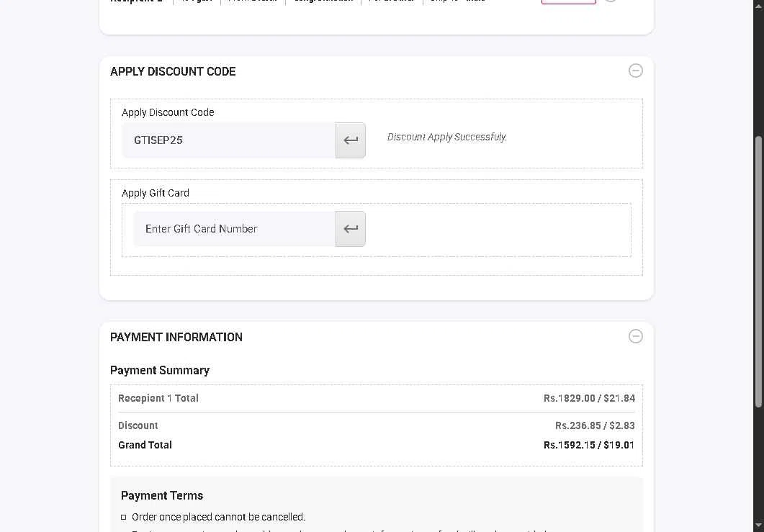Select the amount Rs.1829.00 / $21.84
764x532 pixels.
(589, 398)
